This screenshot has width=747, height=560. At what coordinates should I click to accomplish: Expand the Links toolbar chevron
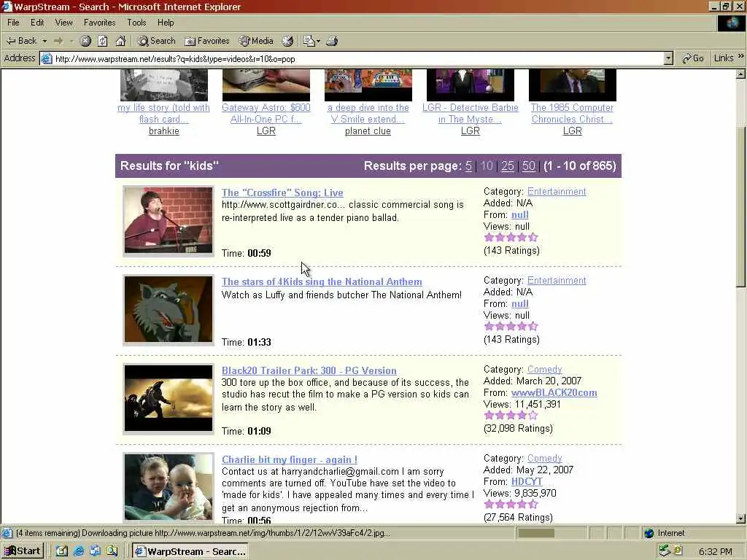coord(741,57)
